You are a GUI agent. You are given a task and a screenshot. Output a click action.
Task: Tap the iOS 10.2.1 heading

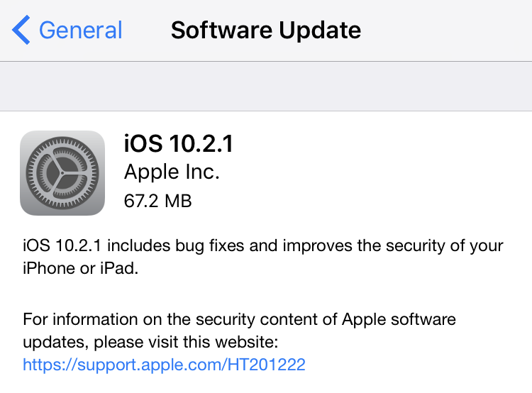pos(179,143)
